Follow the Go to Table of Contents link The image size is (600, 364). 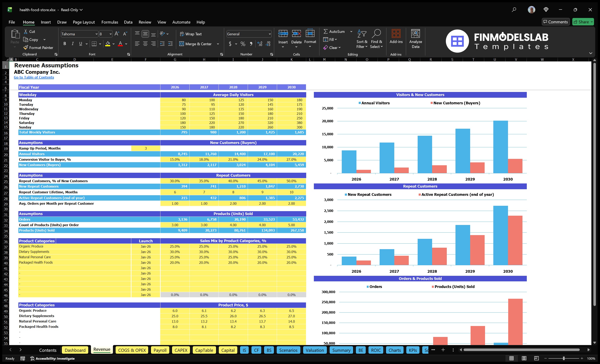pyautogui.click(x=34, y=77)
